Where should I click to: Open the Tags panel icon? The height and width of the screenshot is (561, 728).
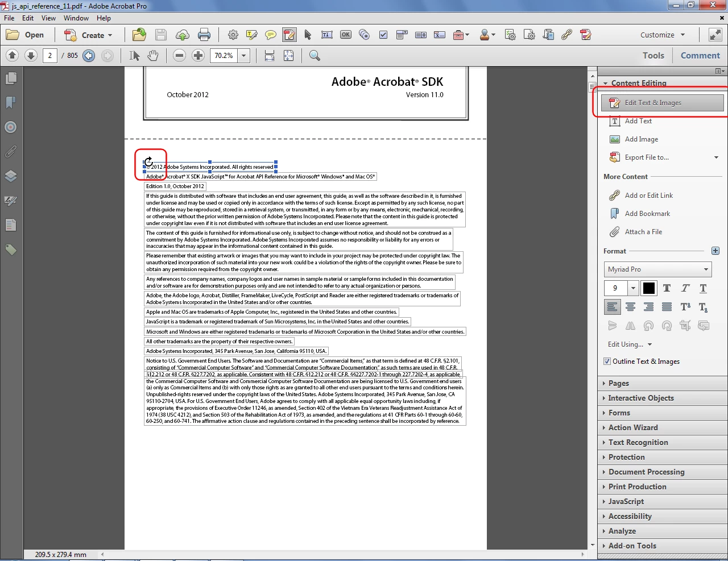tap(11, 250)
